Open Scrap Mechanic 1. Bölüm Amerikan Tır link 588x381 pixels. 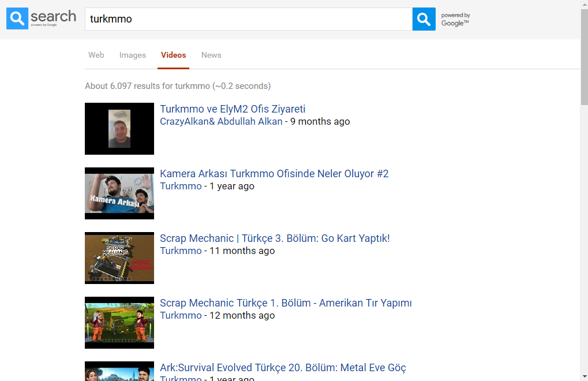(x=286, y=303)
